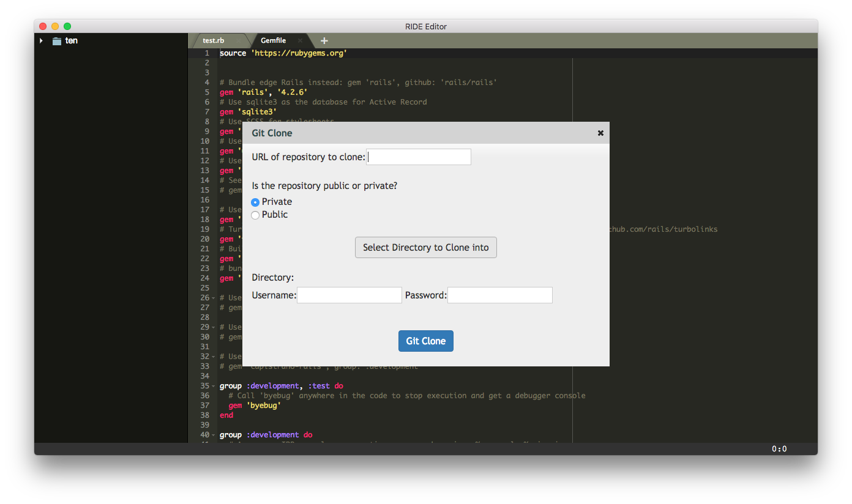This screenshot has width=852, height=504.
Task: Switch to the test.rb tab
Action: [214, 40]
